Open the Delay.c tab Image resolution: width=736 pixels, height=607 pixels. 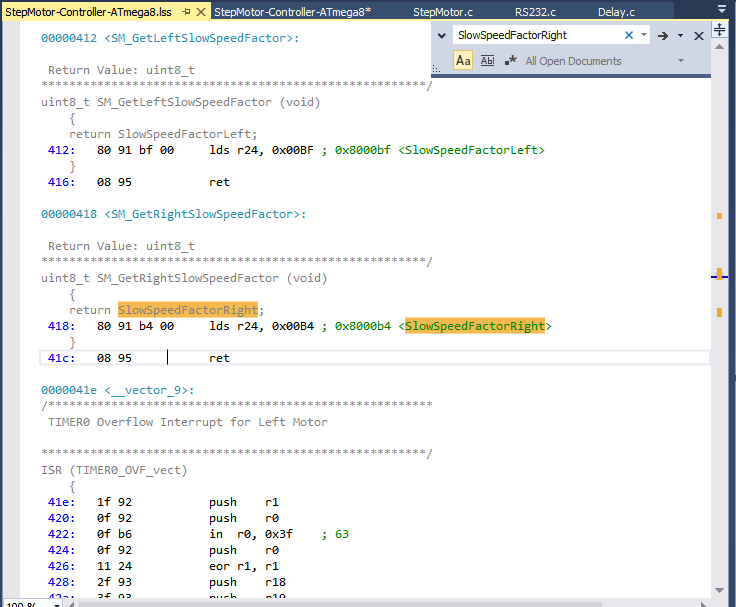[x=616, y=12]
